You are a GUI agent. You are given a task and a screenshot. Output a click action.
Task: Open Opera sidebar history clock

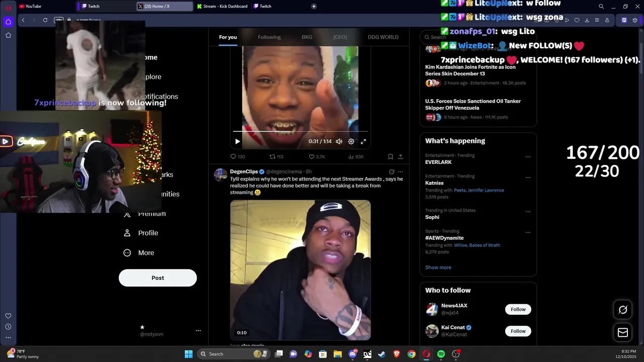[8, 327]
